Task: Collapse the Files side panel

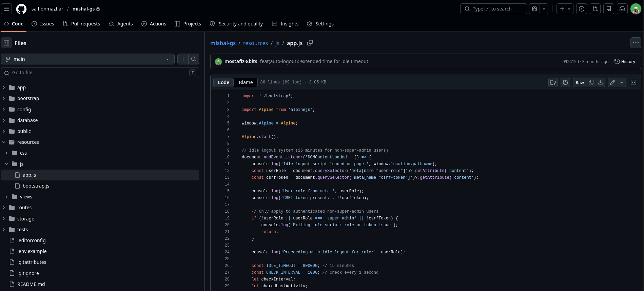Action: 6,43
